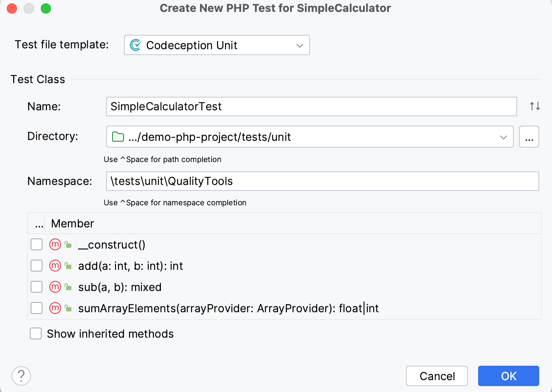Click the method icon beside __construct()
The image size is (552, 392).
pos(55,244)
